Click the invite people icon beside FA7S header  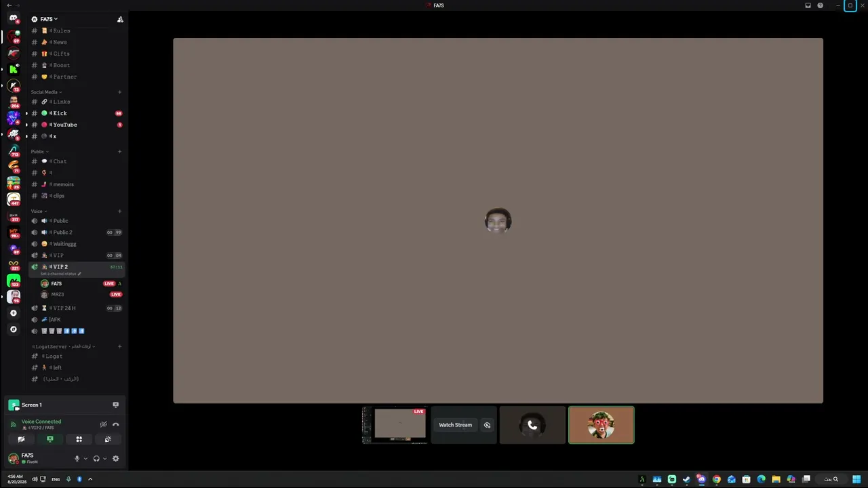[x=120, y=19]
